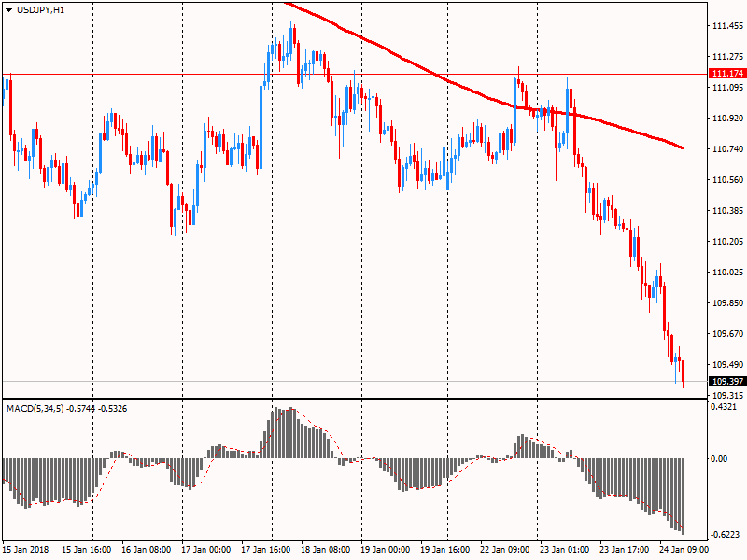This screenshot has height=560, width=747.
Task: Click the 110.740 price scale value
Action: pyautogui.click(x=727, y=149)
